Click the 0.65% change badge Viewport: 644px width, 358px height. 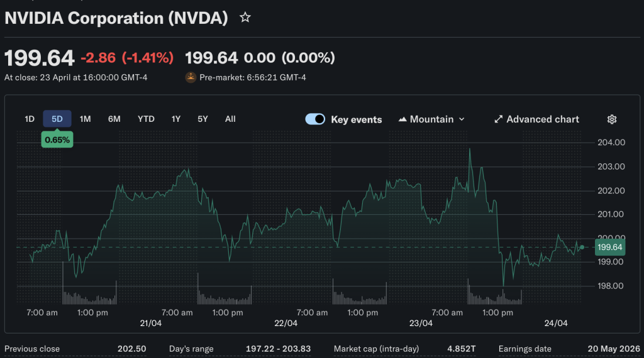pyautogui.click(x=57, y=140)
